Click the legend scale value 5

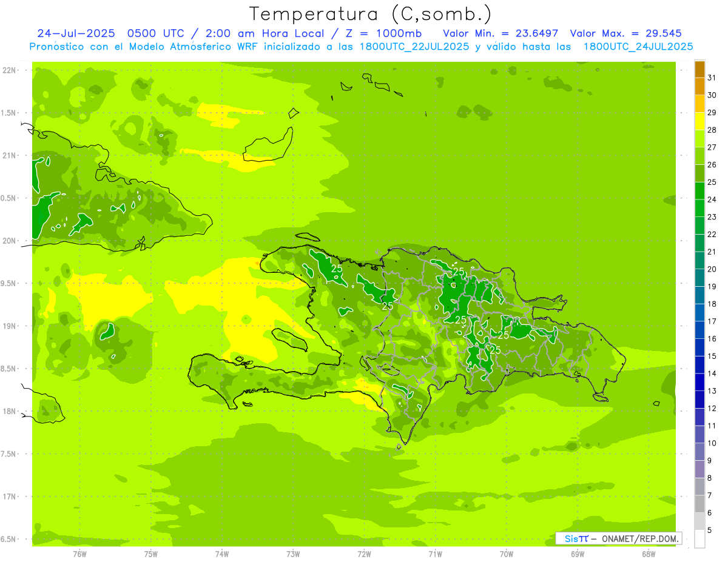[709, 530]
